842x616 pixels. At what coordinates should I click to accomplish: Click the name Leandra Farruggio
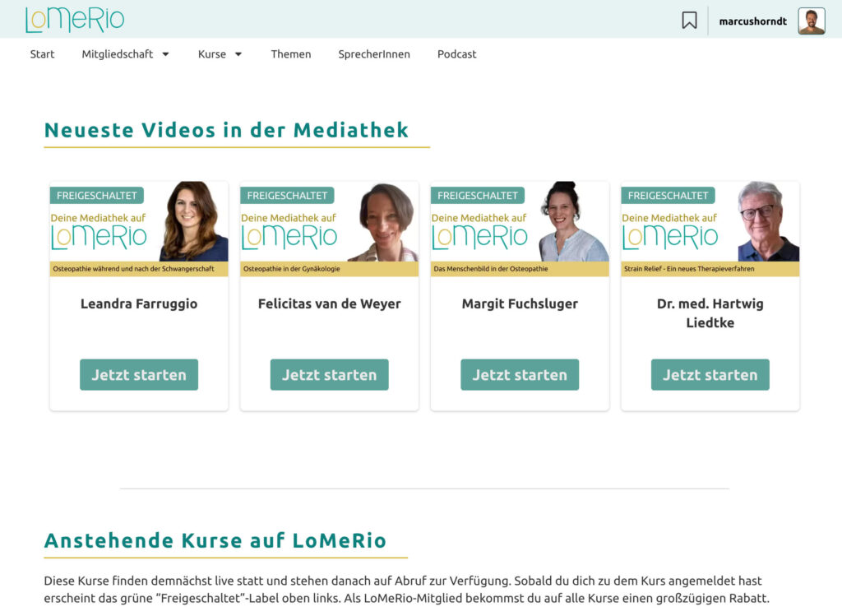coord(139,304)
